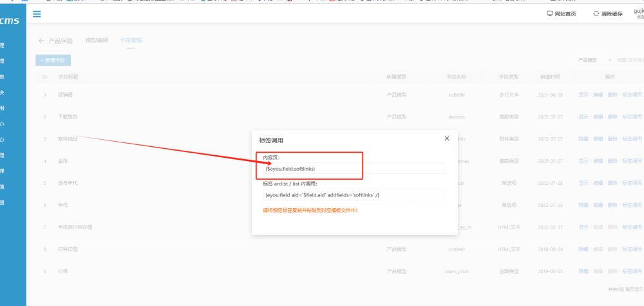Click the 附件类型 field type cell
This screenshot has height=306, width=644.
coord(509,139)
